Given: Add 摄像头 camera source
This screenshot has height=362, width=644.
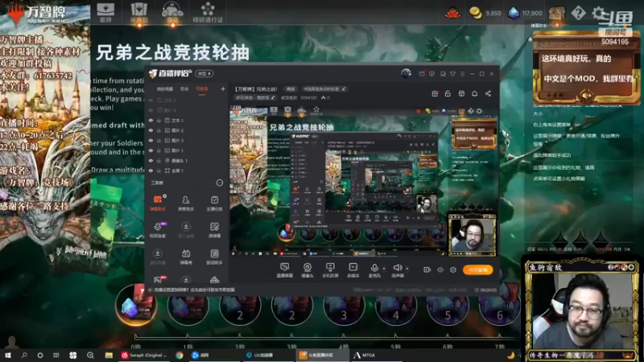Looking at the screenshot, I should [x=308, y=270].
